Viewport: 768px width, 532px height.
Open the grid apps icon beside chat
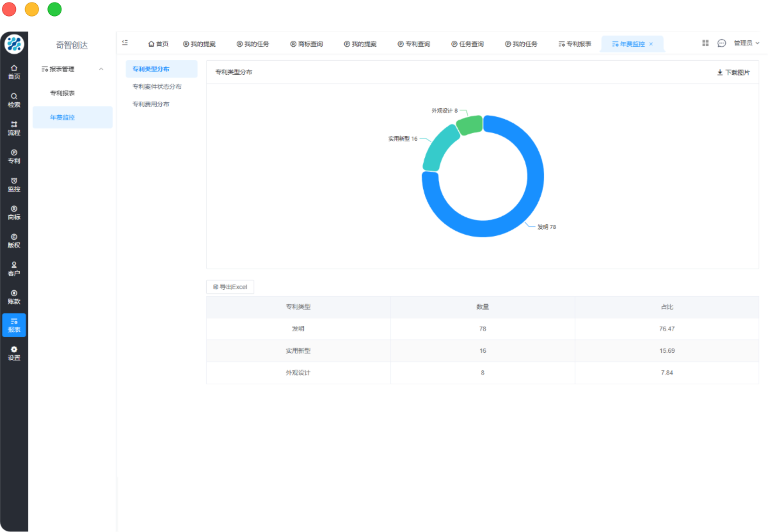click(705, 43)
